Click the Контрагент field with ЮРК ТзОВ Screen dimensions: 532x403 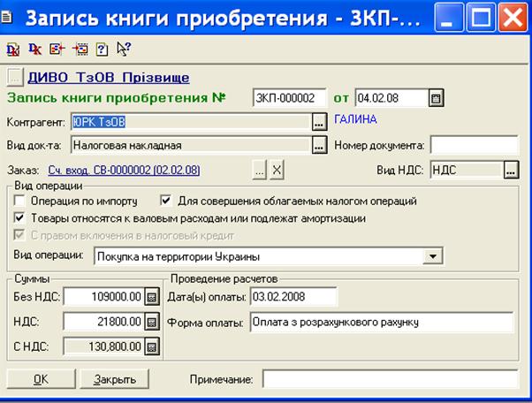click(x=192, y=122)
